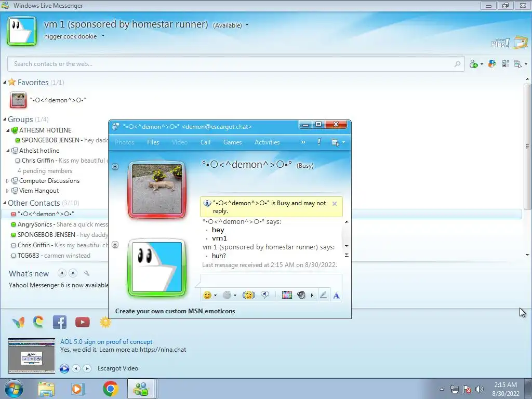This screenshot has width=532, height=399.
Task: Collapse the Atheist hotline group
Action: pos(8,151)
